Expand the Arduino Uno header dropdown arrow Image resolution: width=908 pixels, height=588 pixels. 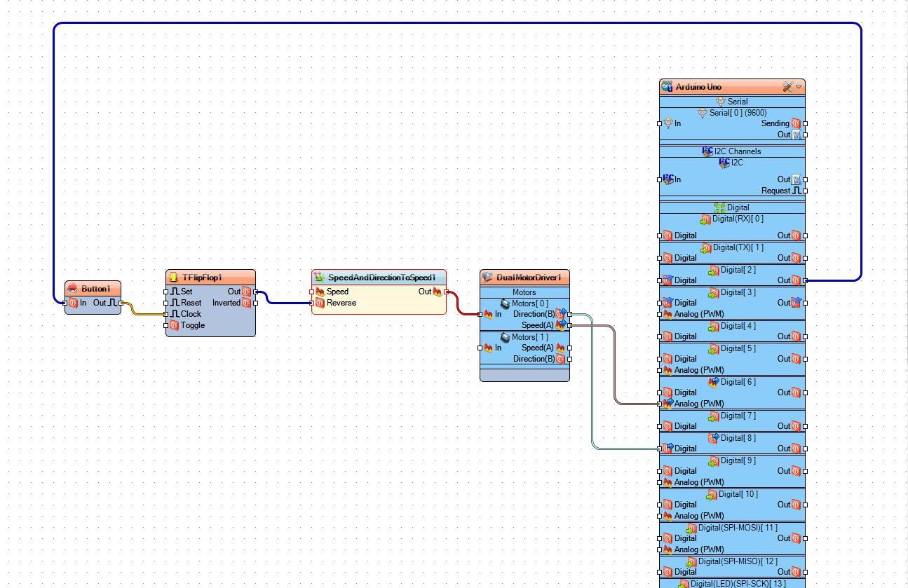pyautogui.click(x=799, y=87)
